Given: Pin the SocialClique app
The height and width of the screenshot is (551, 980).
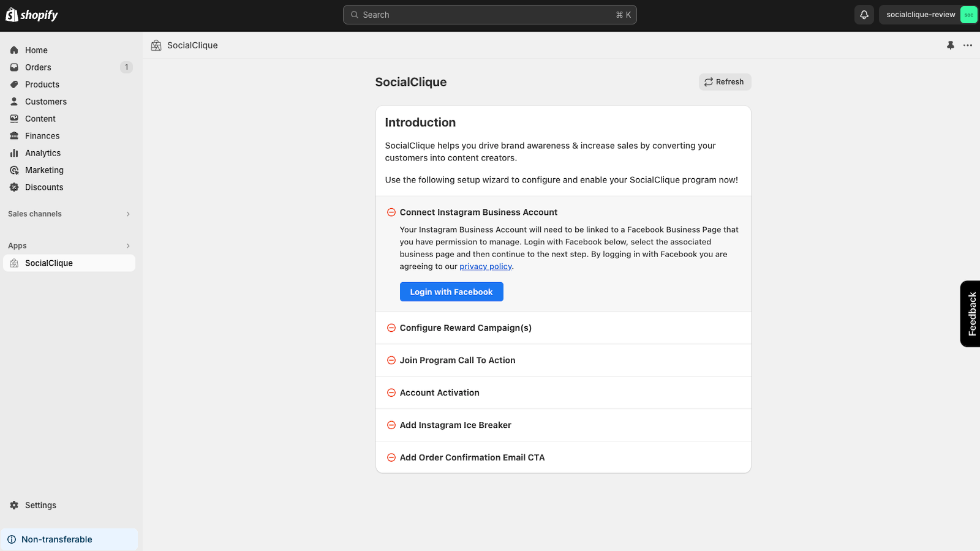Looking at the screenshot, I should (x=951, y=45).
